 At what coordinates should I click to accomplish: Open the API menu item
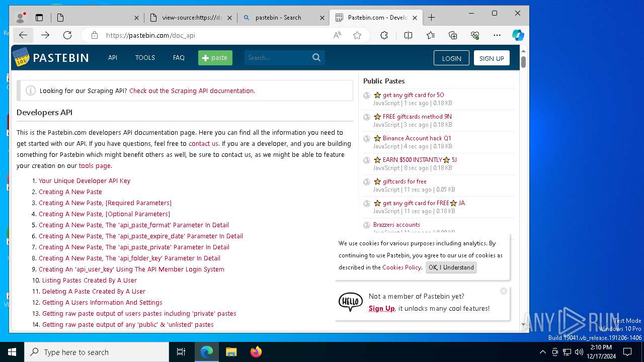[x=113, y=58]
